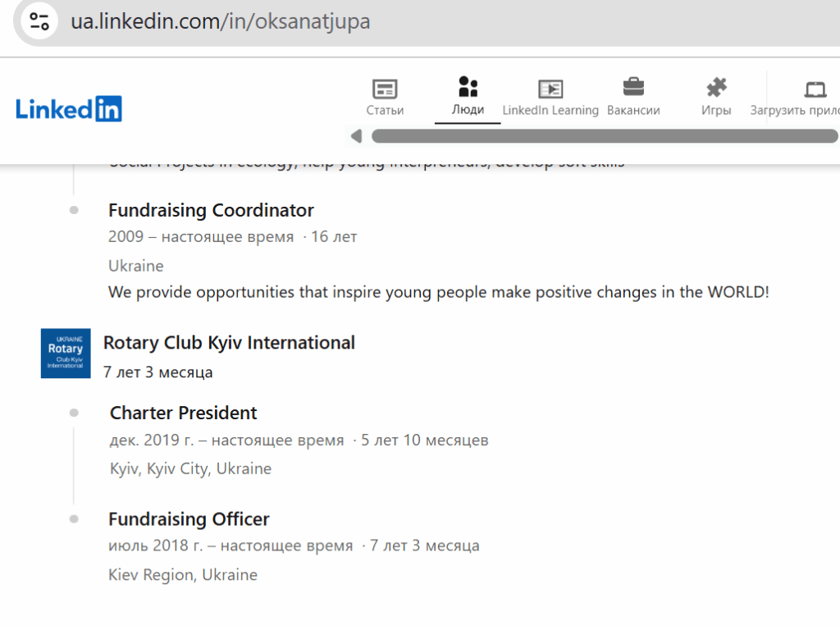Click the left arrow of the navigation scrollbar

pos(356,136)
